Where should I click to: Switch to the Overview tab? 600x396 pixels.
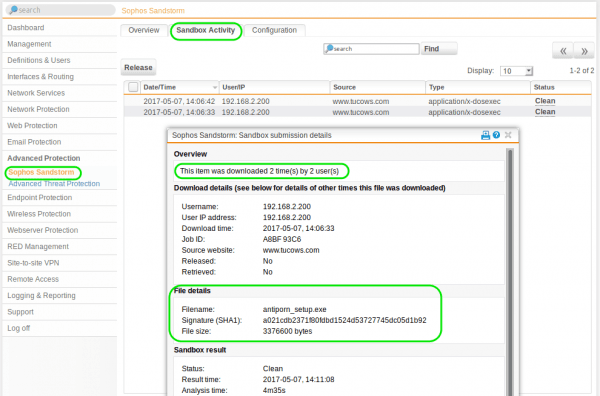tap(143, 30)
